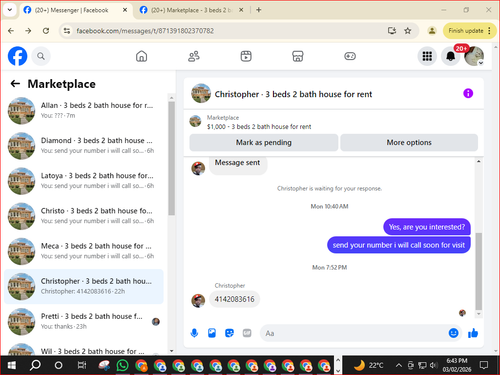Click browser forward arrow

[28, 31]
